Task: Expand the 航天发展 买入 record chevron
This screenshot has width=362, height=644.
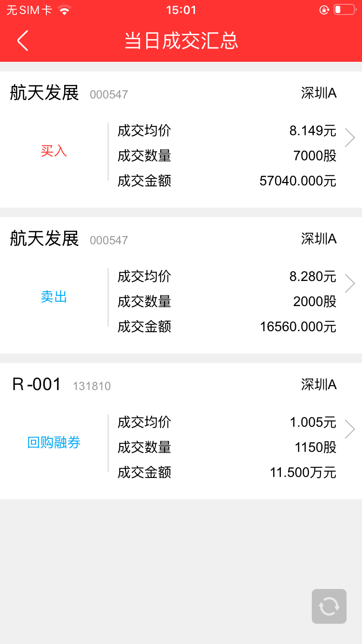Action: click(x=350, y=138)
